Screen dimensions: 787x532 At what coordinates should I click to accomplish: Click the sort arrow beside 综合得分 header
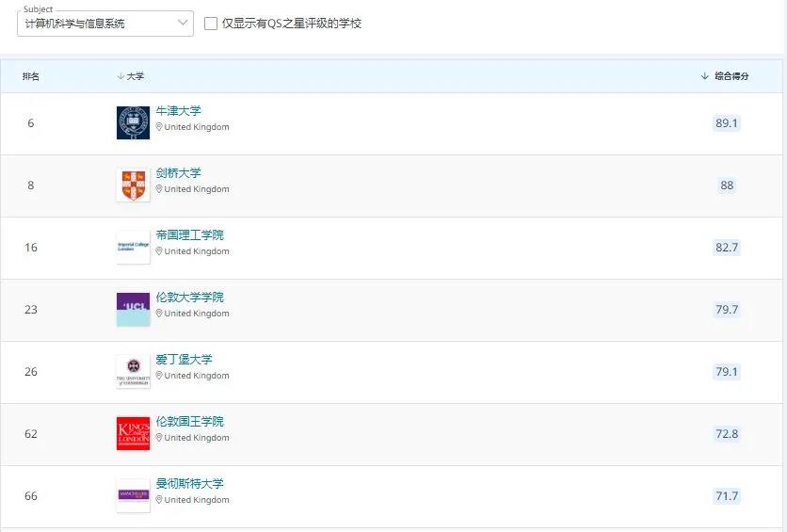coord(705,76)
